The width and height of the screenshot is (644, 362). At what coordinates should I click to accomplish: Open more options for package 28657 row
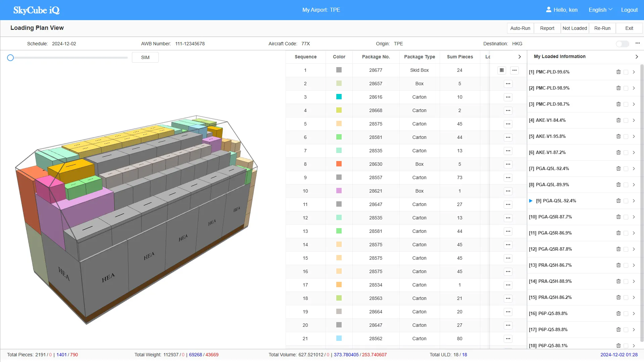[x=508, y=84]
